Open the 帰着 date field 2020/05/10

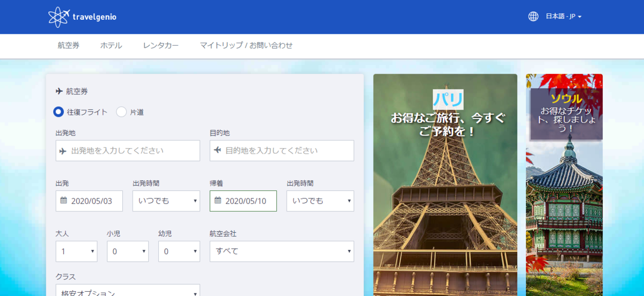pos(243,201)
